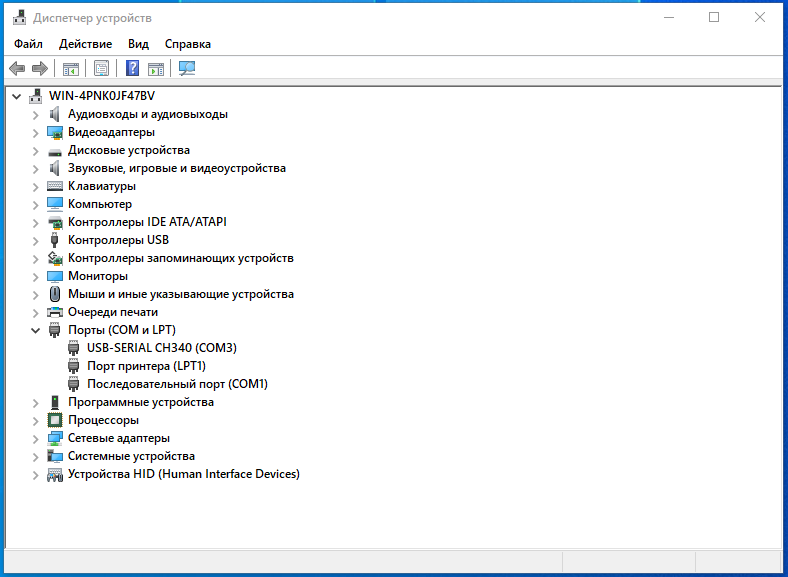Collapse the WIN-4PNK0JF47BV root node
The image size is (788, 577).
pos(17,96)
